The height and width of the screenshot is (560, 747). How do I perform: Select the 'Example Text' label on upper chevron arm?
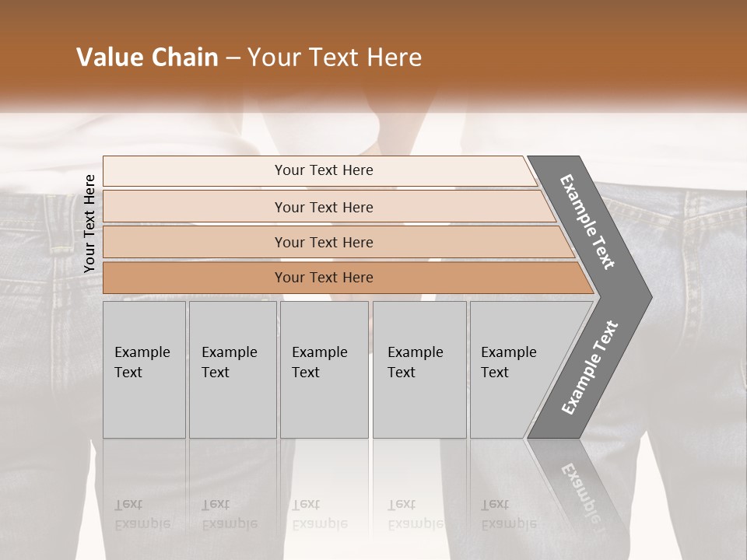[x=587, y=222]
